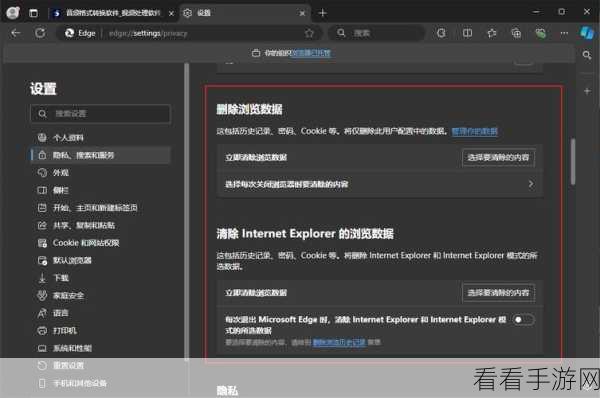Open 侧栏 settings section
This screenshot has width=600, height=398.
pyautogui.click(x=100, y=190)
